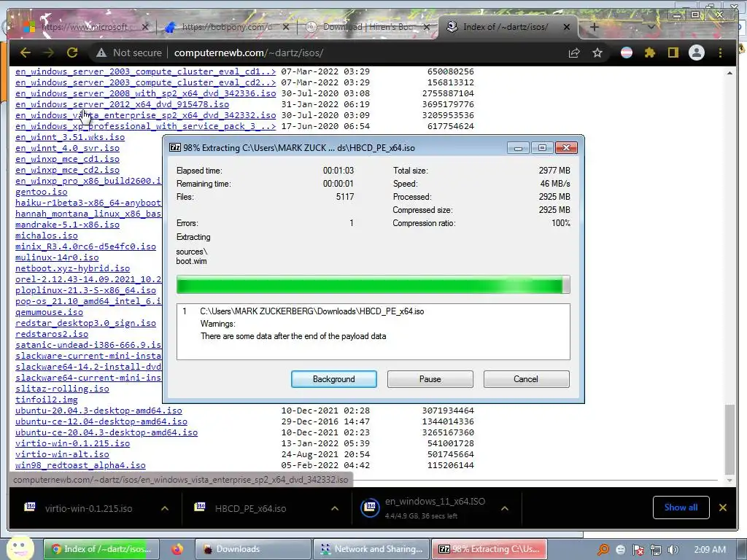The height and width of the screenshot is (560, 747).
Task: Expand options for en_windows_11_x64.ISO download
Action: [x=505, y=508]
